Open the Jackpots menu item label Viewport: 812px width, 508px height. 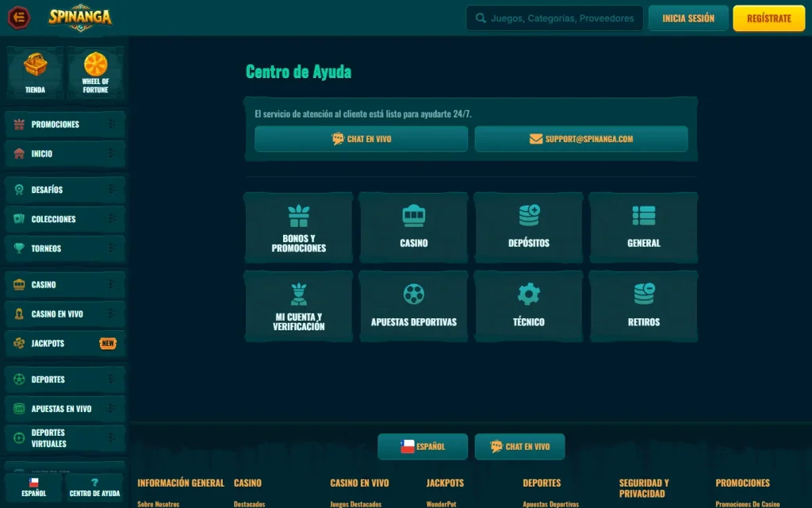click(48, 344)
